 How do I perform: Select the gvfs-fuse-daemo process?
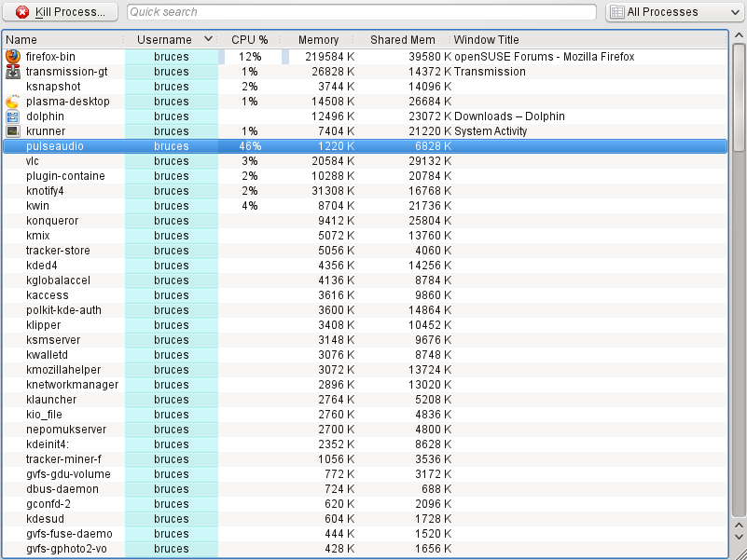pos(69,534)
